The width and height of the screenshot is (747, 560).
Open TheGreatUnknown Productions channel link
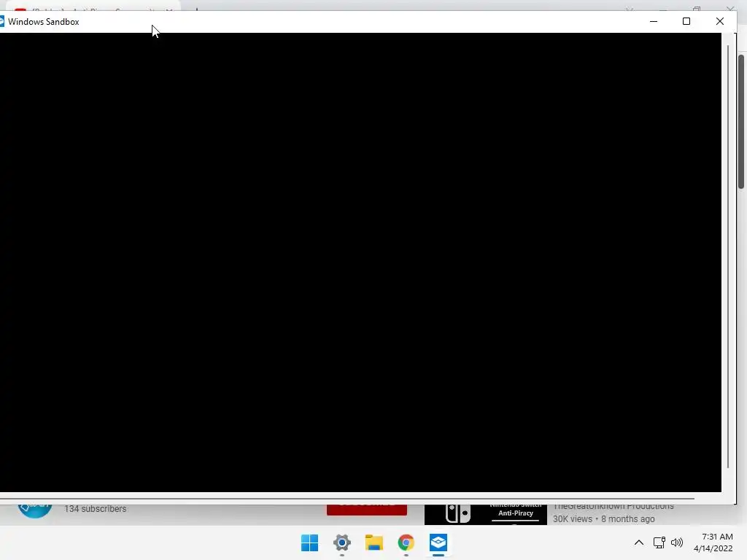tap(614, 507)
